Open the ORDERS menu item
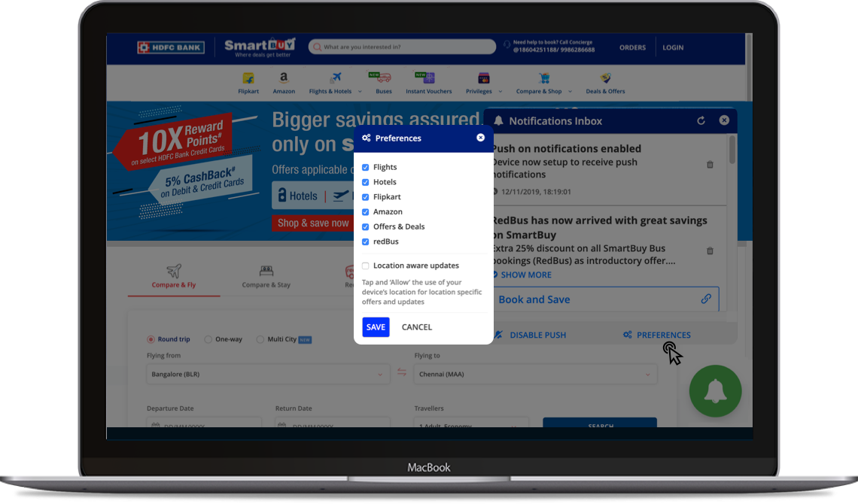This screenshot has width=858, height=504. pos(632,47)
